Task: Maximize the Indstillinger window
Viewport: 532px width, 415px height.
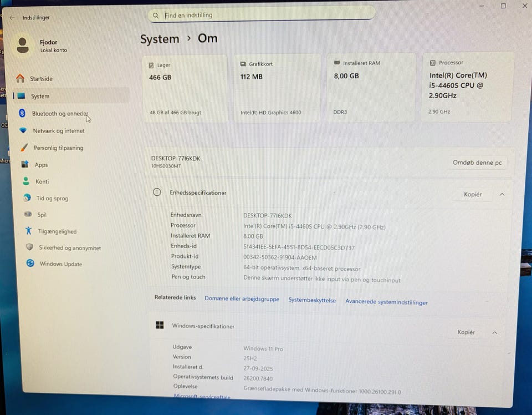Action: click(503, 6)
